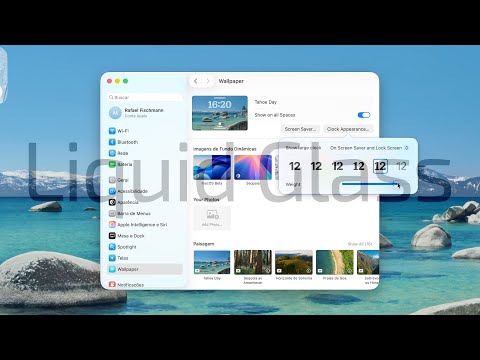The image size is (480, 360).
Task: Open the Mesa e Dock icon
Action: point(112,236)
